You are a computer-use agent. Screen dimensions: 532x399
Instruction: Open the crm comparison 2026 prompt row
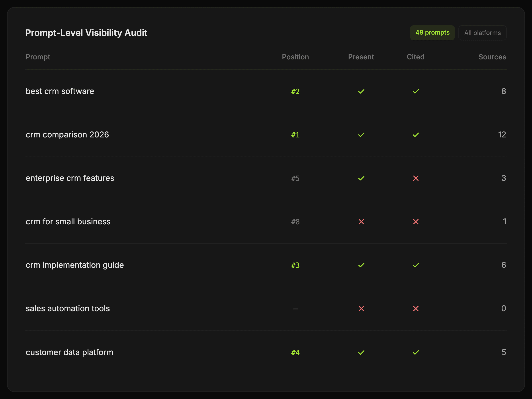click(x=67, y=135)
